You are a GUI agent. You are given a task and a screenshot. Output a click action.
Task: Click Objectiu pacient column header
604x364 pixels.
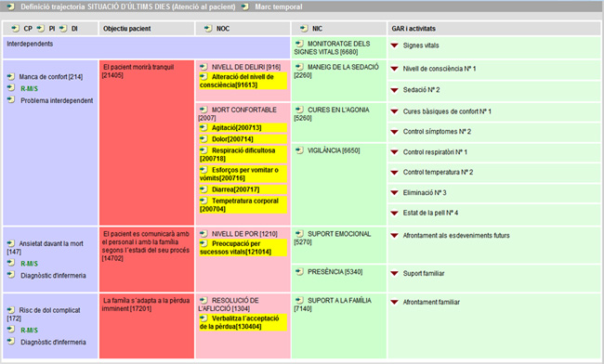click(126, 29)
